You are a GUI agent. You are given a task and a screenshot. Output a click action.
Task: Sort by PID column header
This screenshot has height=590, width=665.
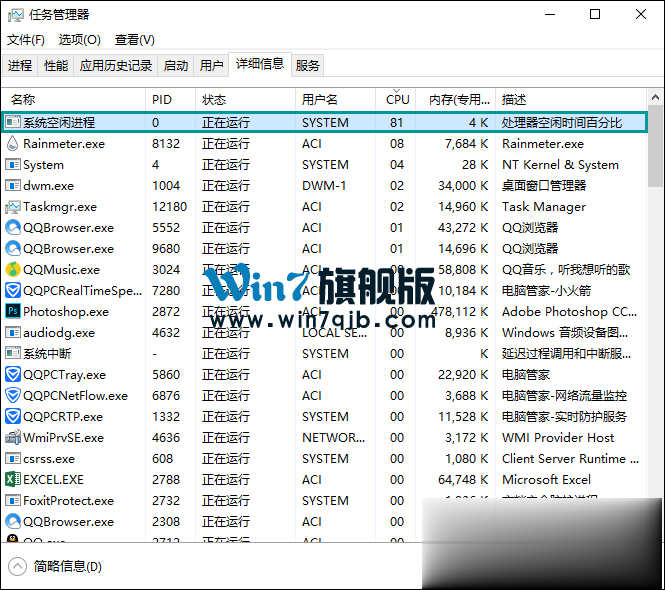click(x=162, y=100)
